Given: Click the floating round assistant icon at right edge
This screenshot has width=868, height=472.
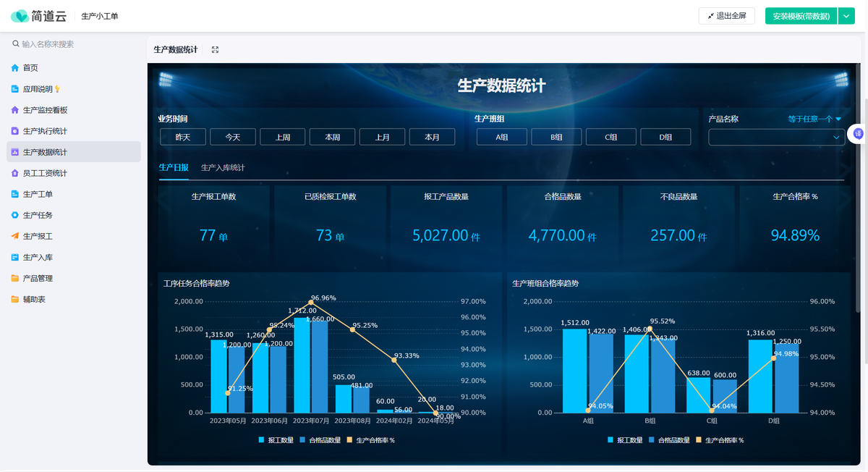Looking at the screenshot, I should tap(859, 133).
